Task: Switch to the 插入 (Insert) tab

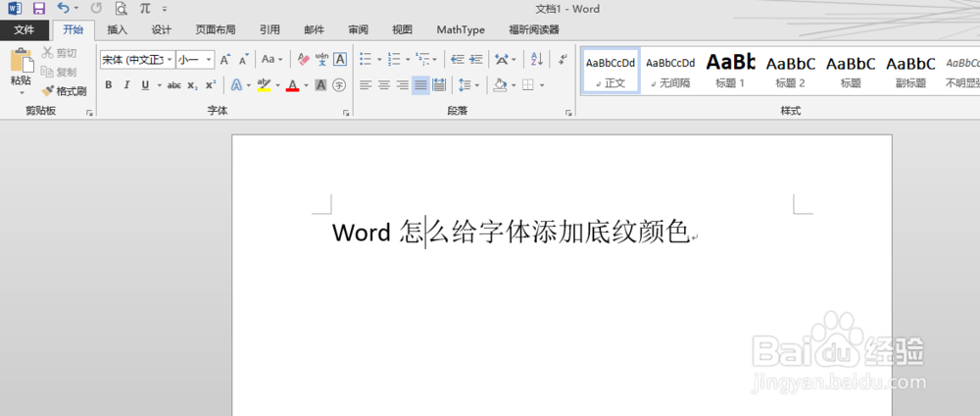Action: [x=117, y=29]
